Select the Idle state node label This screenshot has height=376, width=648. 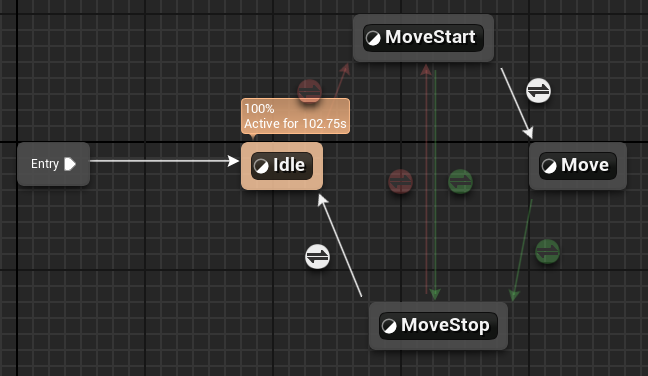[289, 165]
